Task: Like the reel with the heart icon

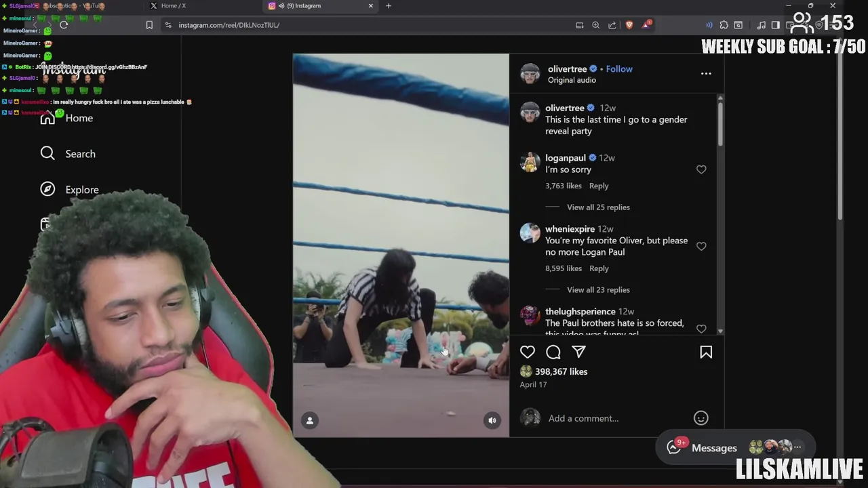Action: [528, 352]
